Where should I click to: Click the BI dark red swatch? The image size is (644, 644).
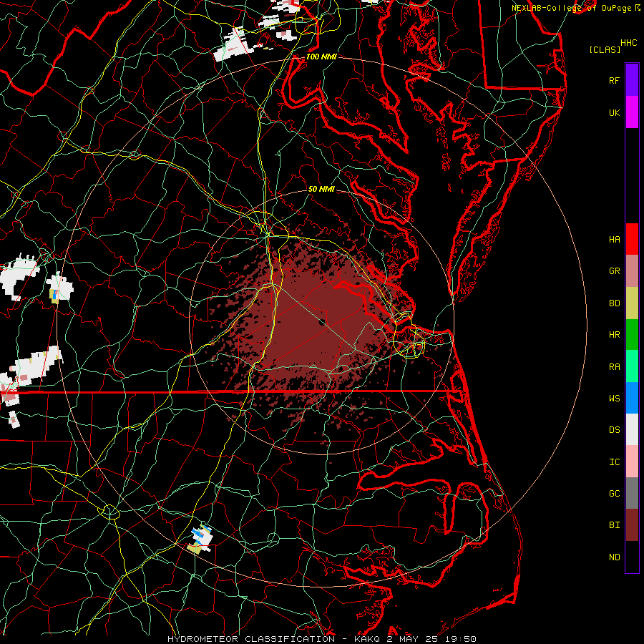tap(632, 525)
